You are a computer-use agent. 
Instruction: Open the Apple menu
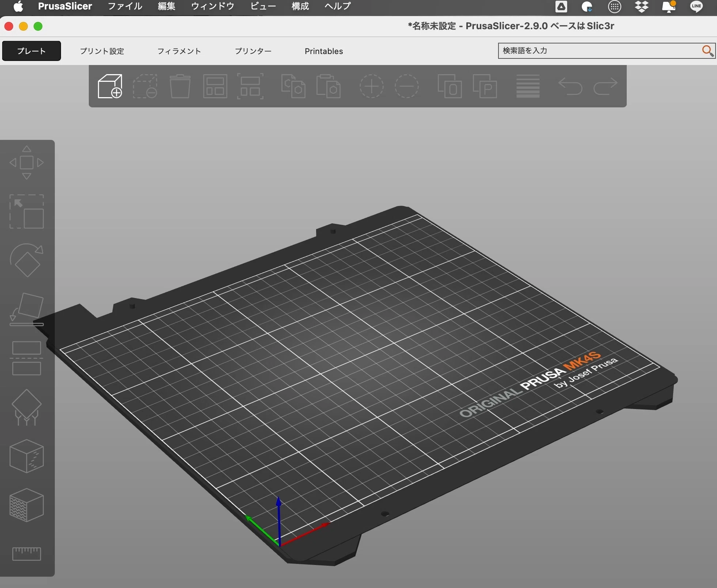point(18,6)
